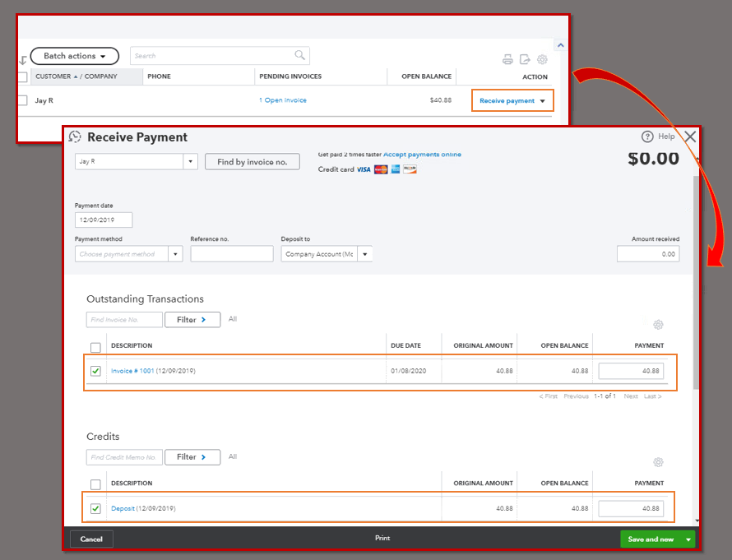Toggle select-all checkbox in customer list header
732x560 pixels.
22,76
